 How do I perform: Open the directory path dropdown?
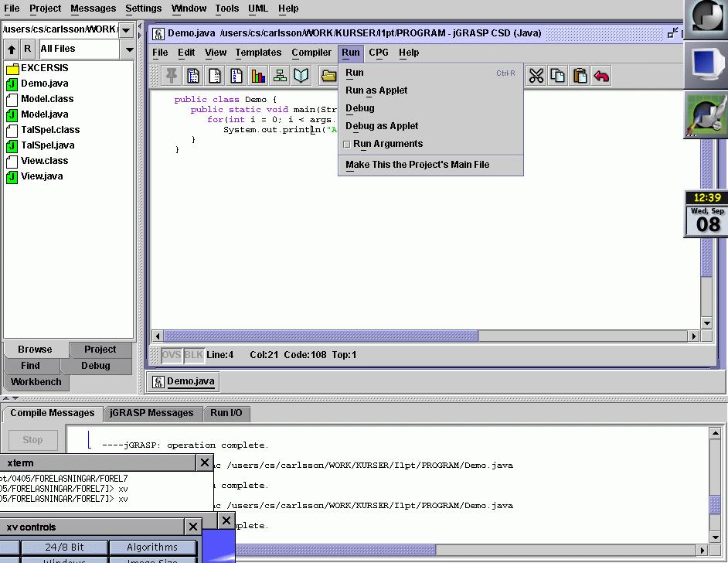click(126, 30)
